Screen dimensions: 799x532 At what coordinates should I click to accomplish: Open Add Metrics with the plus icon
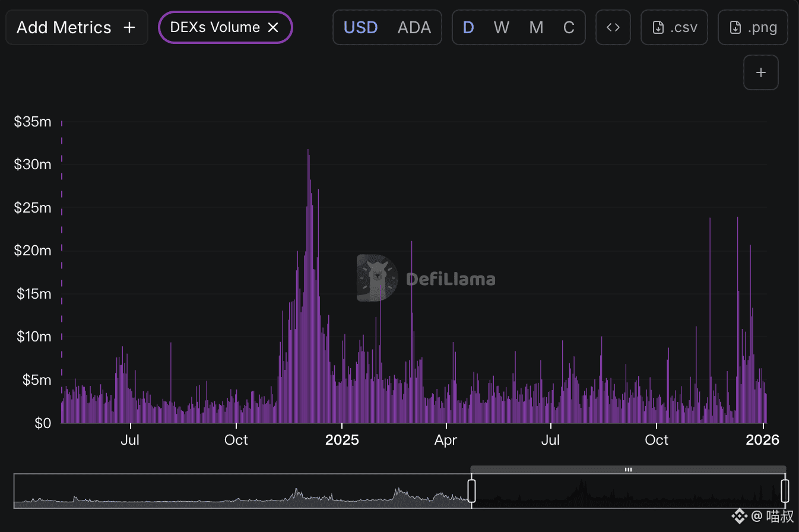[x=129, y=27]
